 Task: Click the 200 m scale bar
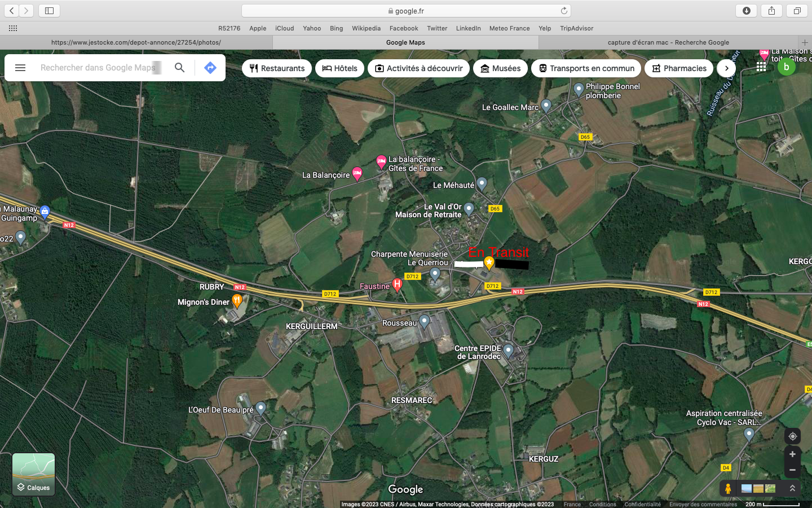(772, 505)
